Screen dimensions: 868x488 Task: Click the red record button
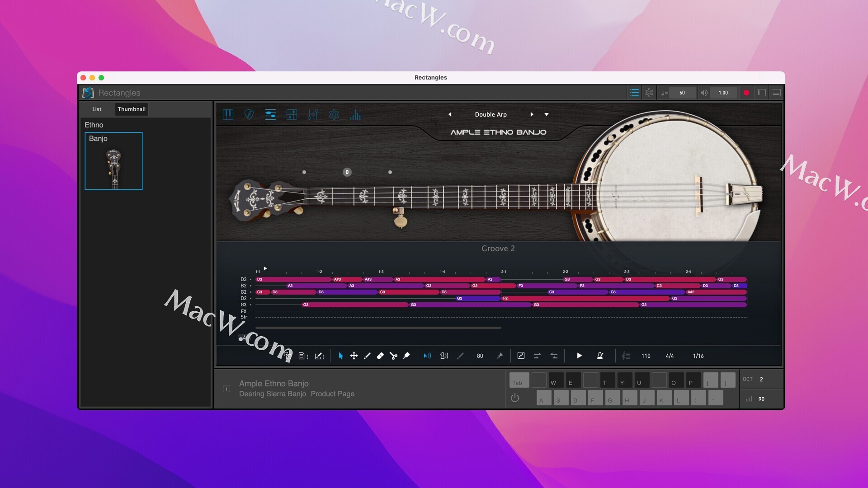[746, 93]
